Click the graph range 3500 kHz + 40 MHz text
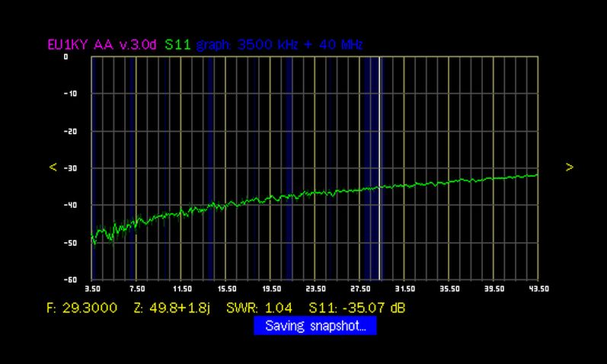This screenshot has width=607, height=364. (280, 45)
